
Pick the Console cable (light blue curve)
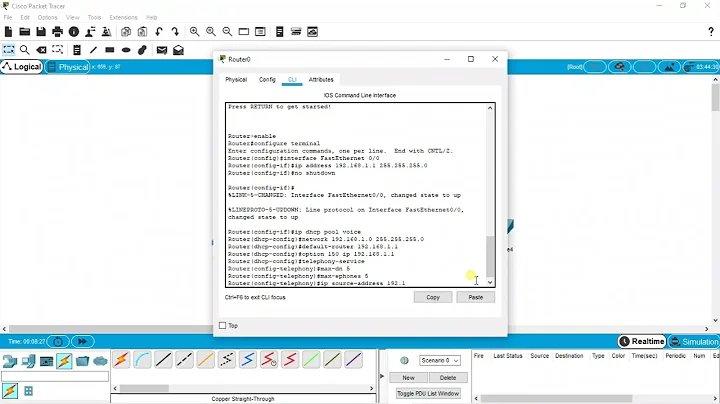[142, 360]
